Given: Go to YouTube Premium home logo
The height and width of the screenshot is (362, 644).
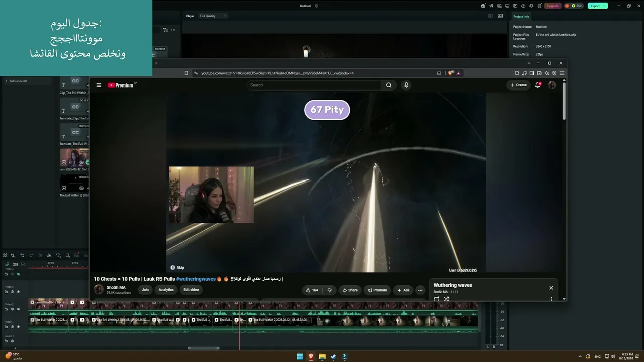Looking at the screenshot, I should pos(122,85).
